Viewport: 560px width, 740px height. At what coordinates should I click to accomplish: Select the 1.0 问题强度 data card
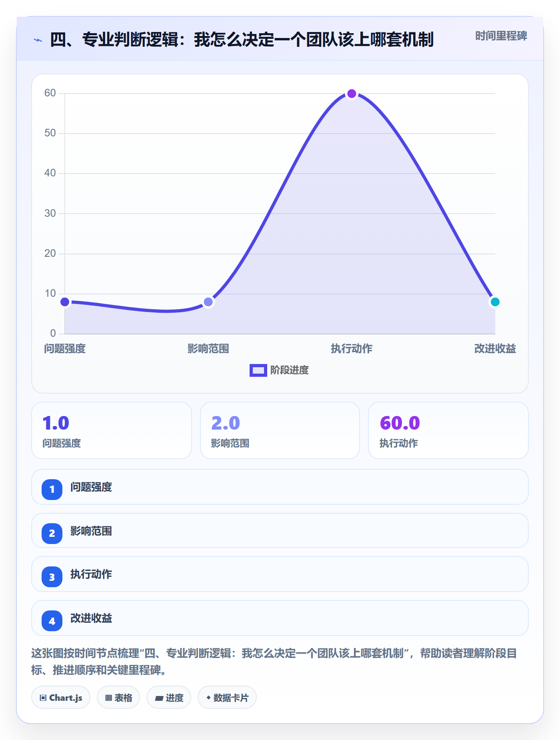(112, 430)
